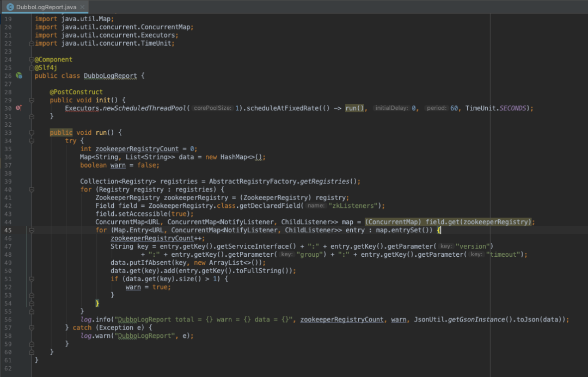Click the "zkListeners" string literal

(x=352, y=206)
